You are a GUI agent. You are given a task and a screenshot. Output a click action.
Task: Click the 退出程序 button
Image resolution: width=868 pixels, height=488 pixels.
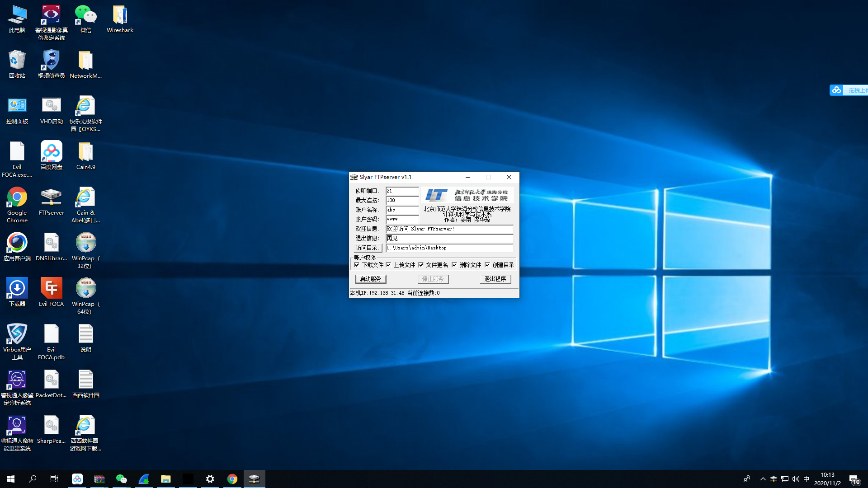pyautogui.click(x=495, y=279)
